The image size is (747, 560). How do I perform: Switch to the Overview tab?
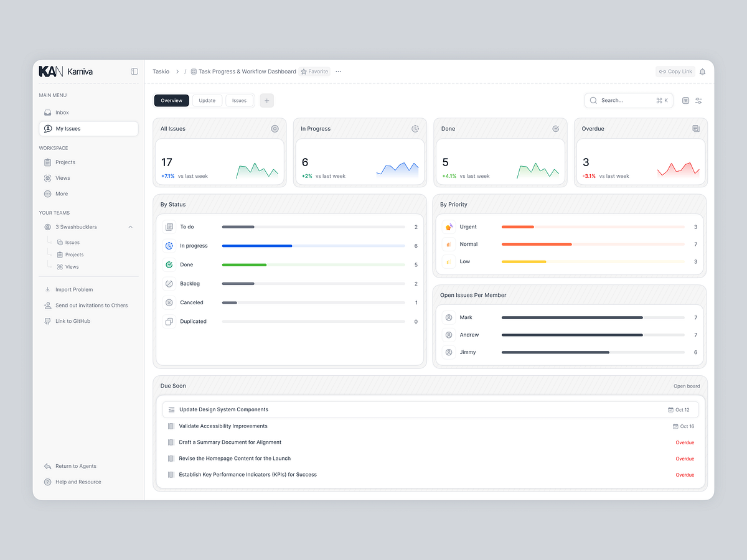click(171, 101)
